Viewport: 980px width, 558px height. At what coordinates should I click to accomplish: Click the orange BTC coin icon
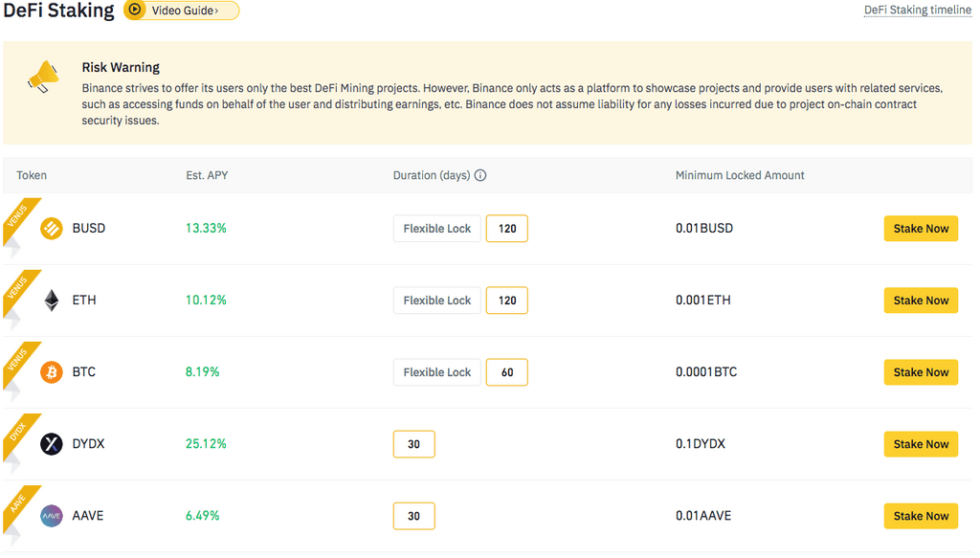click(52, 372)
